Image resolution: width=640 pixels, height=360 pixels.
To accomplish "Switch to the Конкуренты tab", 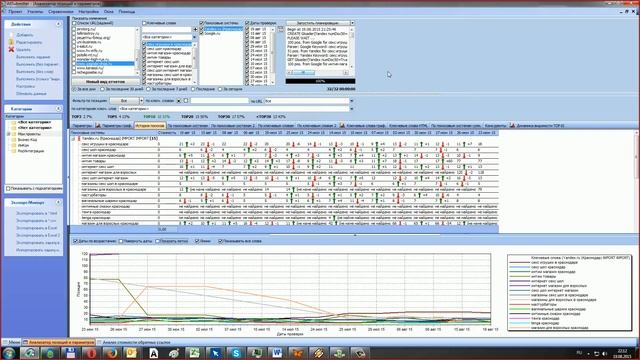I will [x=496, y=126].
